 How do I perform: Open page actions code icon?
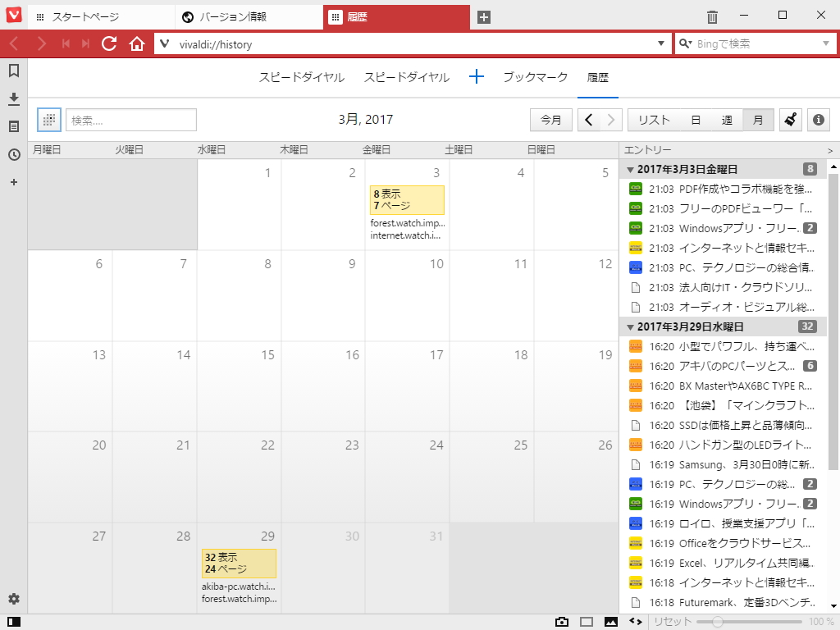click(x=636, y=622)
